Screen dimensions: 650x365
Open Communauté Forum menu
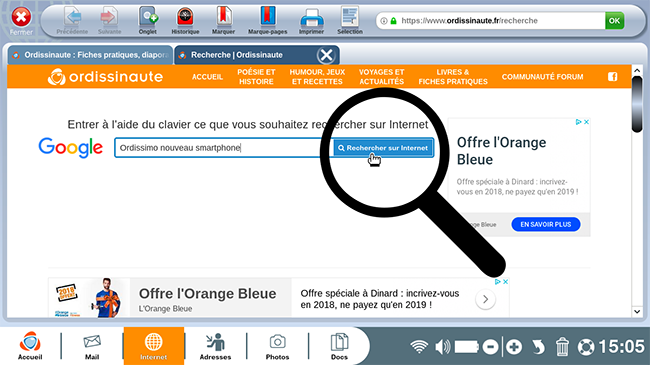coord(542,77)
